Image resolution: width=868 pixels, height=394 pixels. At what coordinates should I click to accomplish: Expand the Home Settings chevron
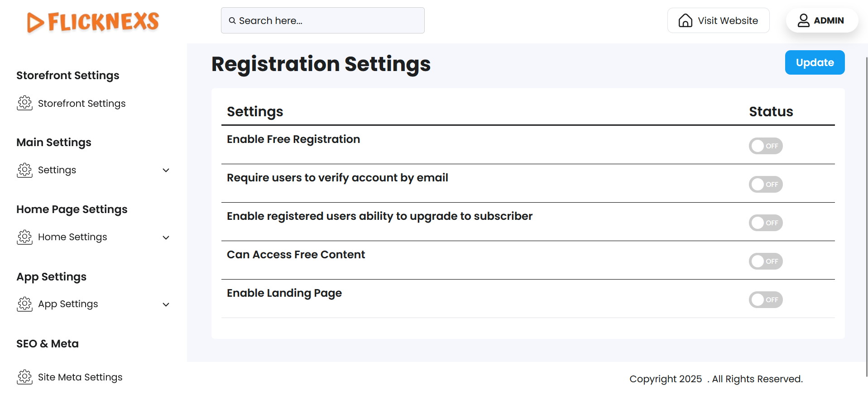coord(166,237)
